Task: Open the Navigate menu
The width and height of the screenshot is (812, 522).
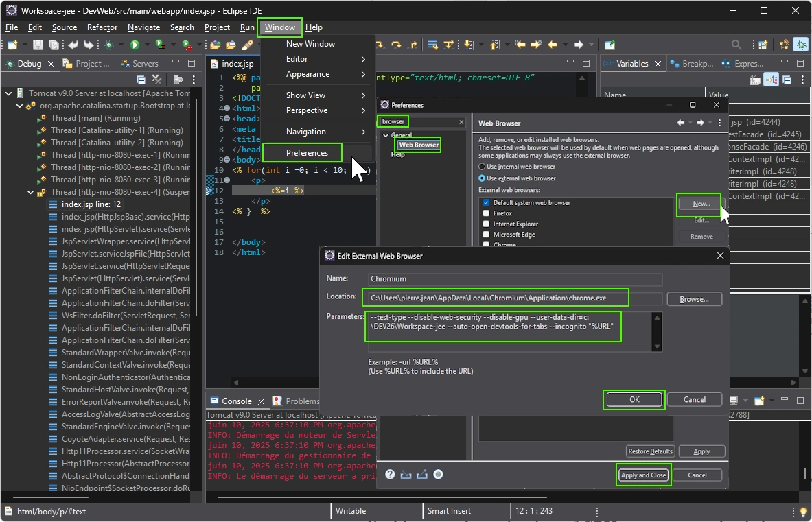Action: coord(143,27)
